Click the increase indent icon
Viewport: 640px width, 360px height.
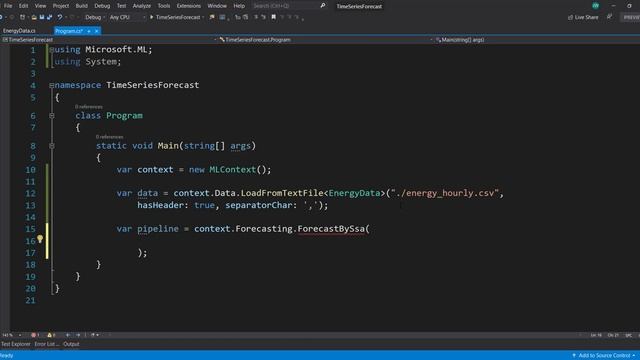(263, 17)
